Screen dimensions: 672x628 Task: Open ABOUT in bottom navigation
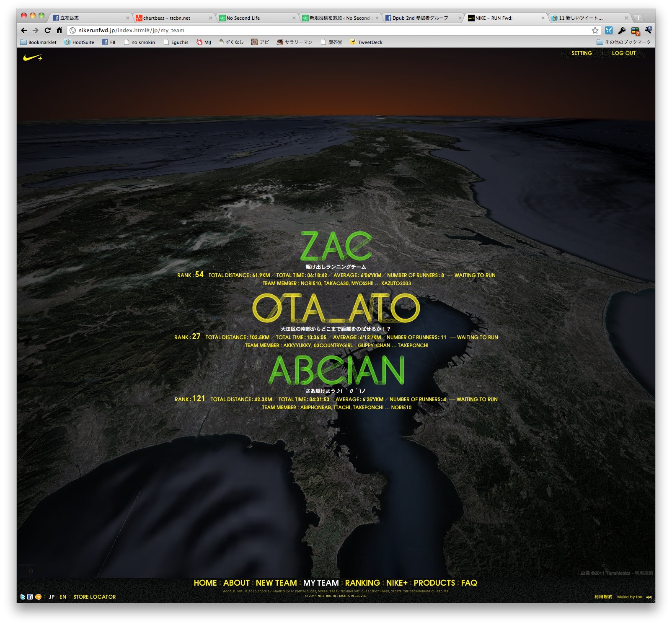pyautogui.click(x=236, y=583)
